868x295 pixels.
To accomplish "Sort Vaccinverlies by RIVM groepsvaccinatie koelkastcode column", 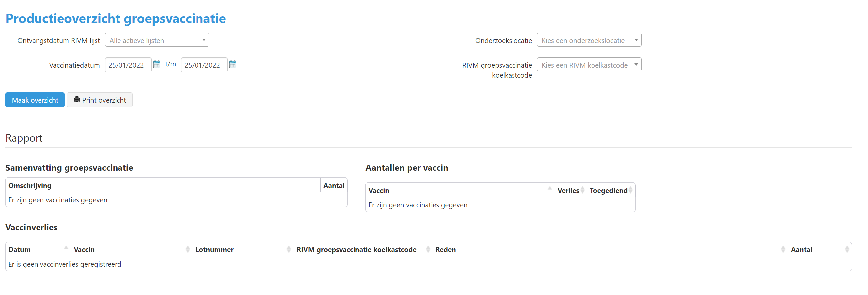I will [362, 249].
